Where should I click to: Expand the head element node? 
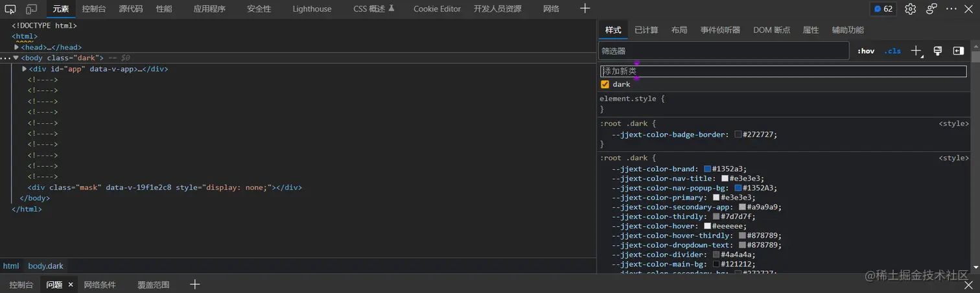coord(17,47)
